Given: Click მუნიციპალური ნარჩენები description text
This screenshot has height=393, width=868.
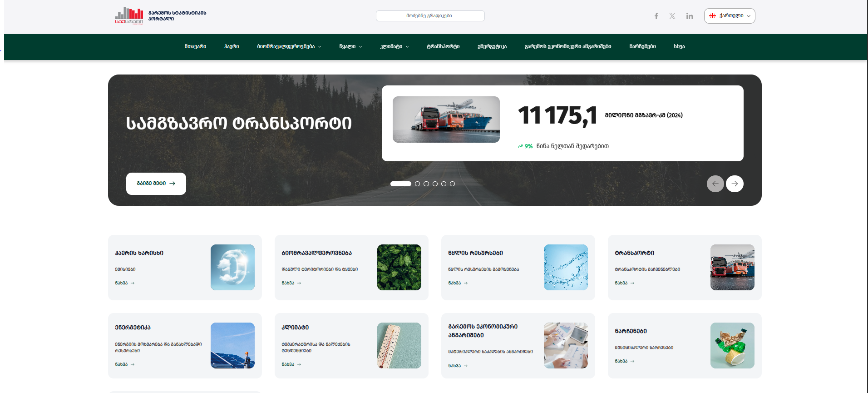Looking at the screenshot, I should (x=644, y=348).
